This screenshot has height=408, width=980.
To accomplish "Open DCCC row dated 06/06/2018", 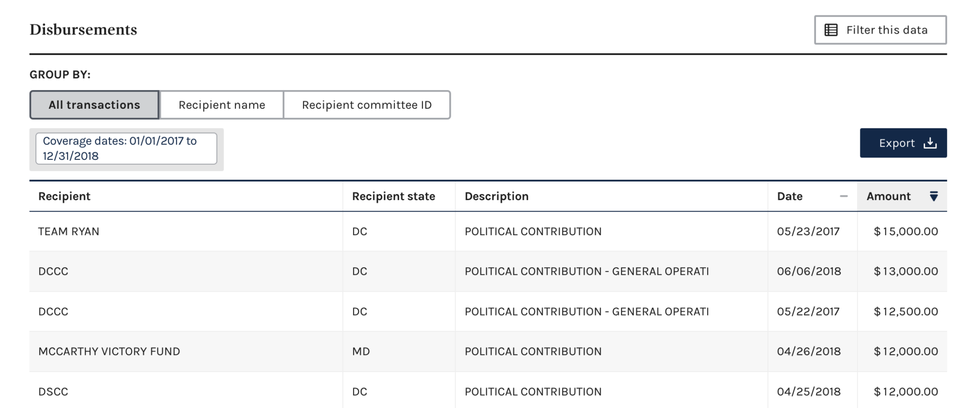I will (x=488, y=271).
